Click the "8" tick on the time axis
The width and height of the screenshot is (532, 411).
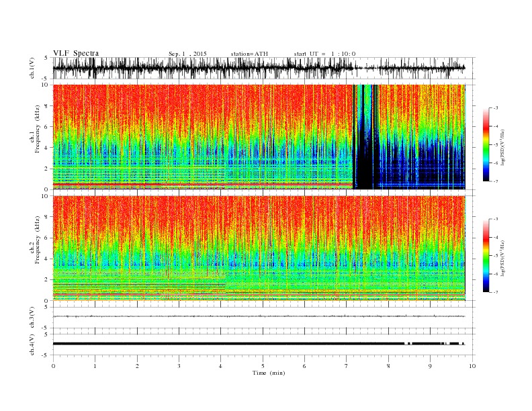click(x=388, y=366)
